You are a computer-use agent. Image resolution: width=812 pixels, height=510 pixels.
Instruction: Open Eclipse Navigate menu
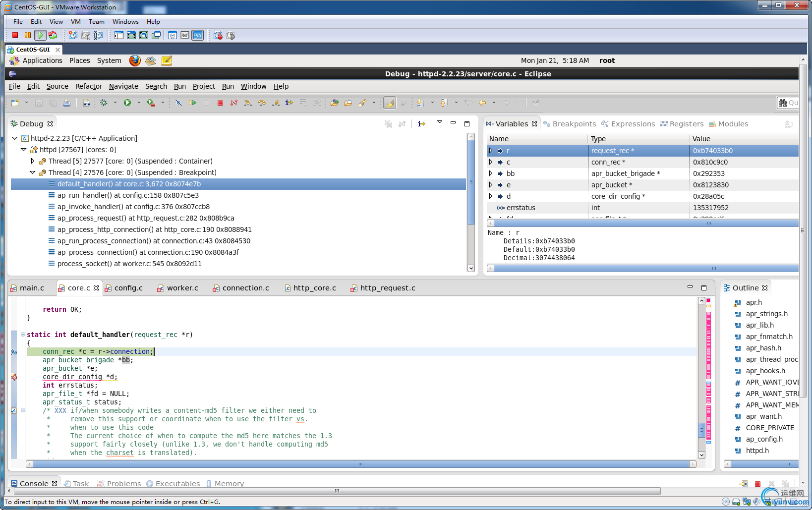(123, 86)
